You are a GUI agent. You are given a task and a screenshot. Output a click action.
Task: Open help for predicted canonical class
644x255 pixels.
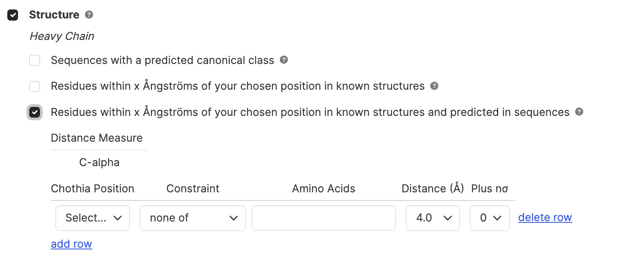284,60
